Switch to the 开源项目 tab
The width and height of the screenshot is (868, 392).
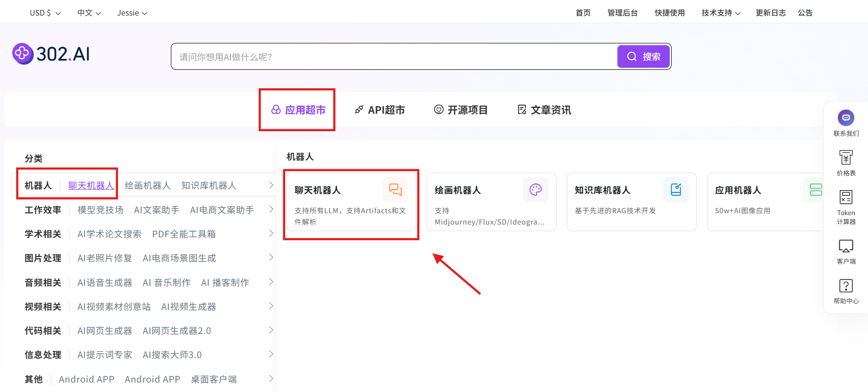tap(461, 110)
